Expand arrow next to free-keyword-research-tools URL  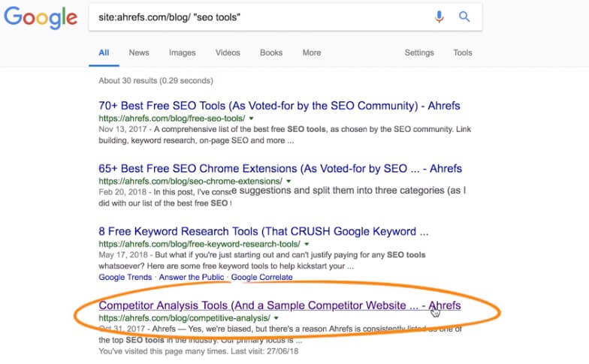tap(307, 245)
